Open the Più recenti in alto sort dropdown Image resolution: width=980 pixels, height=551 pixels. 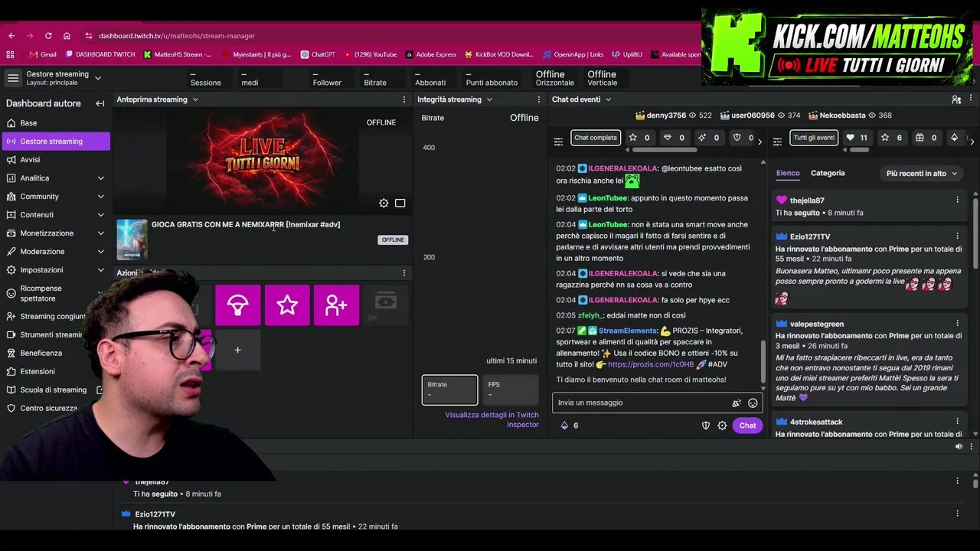pos(922,174)
